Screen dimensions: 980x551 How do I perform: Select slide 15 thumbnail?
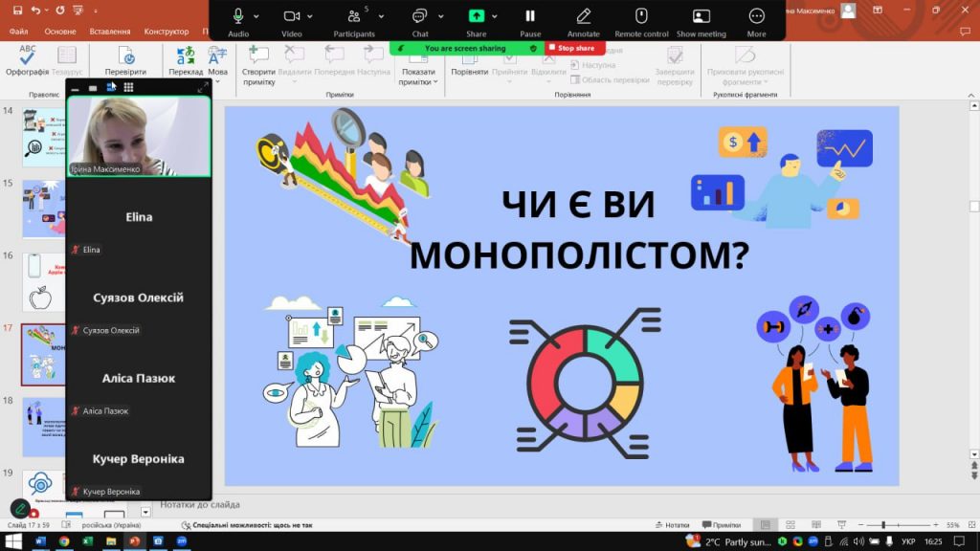pos(43,209)
